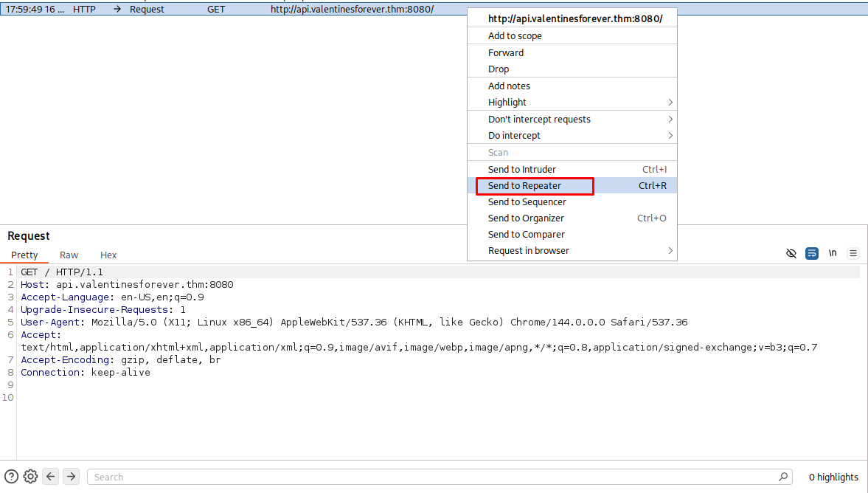Screen dimensions: 868x493
Task: Switch to the Hex tab
Action: (x=108, y=255)
